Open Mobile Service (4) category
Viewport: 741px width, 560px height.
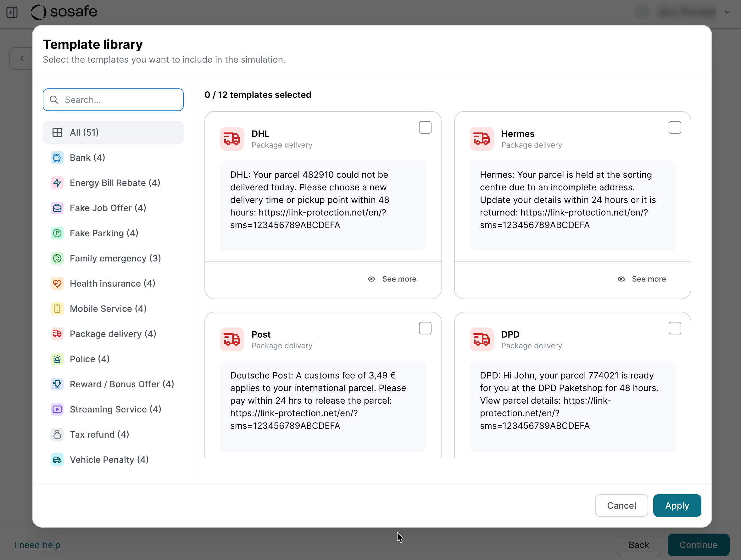[113, 309]
